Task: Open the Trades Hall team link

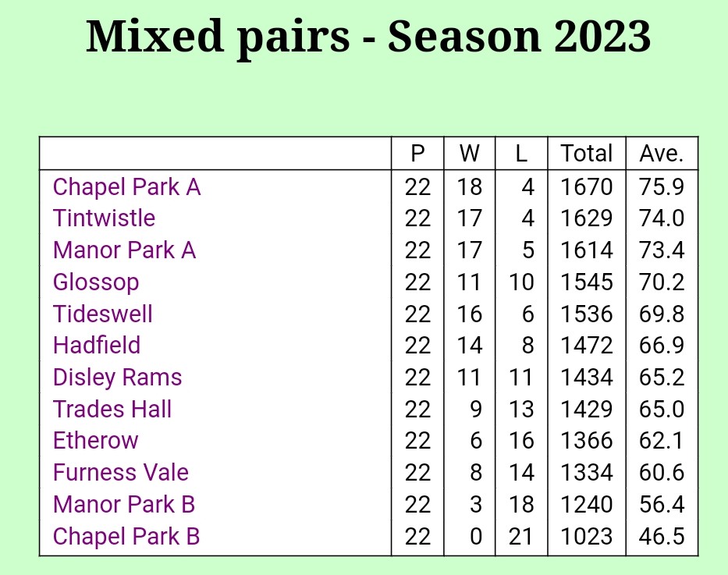Action: pos(112,410)
